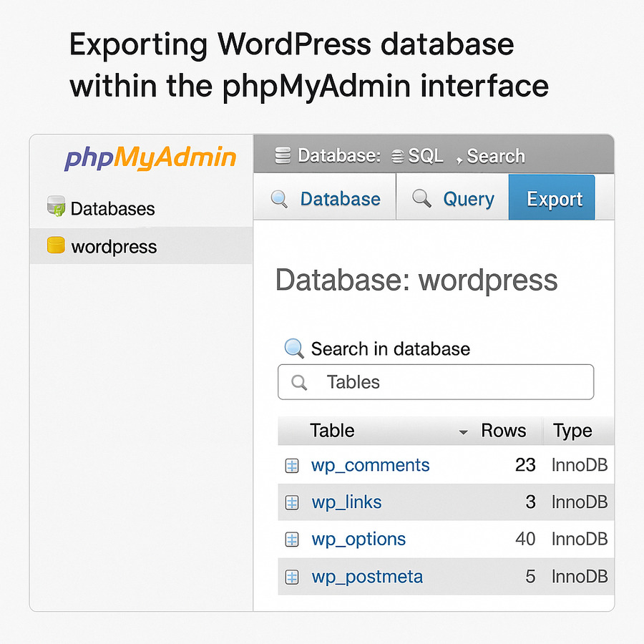Click the blue magnifier beside Search in database
This screenshot has height=644, width=644.
[294, 348]
